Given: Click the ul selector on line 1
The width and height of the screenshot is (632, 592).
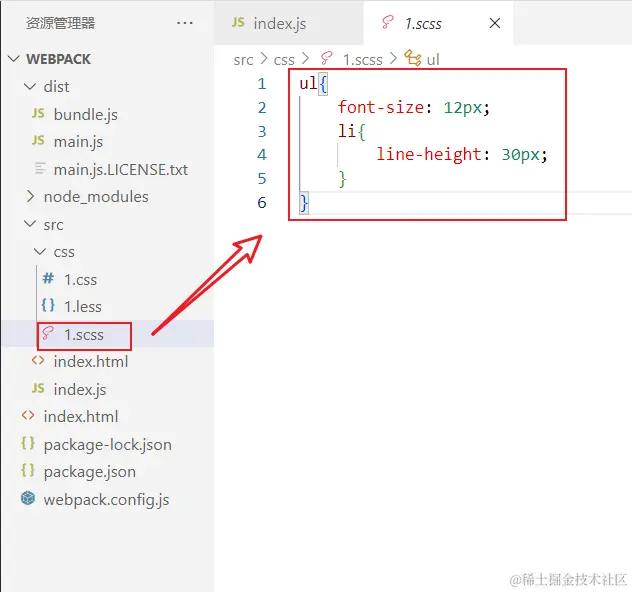Looking at the screenshot, I should click(308, 83).
